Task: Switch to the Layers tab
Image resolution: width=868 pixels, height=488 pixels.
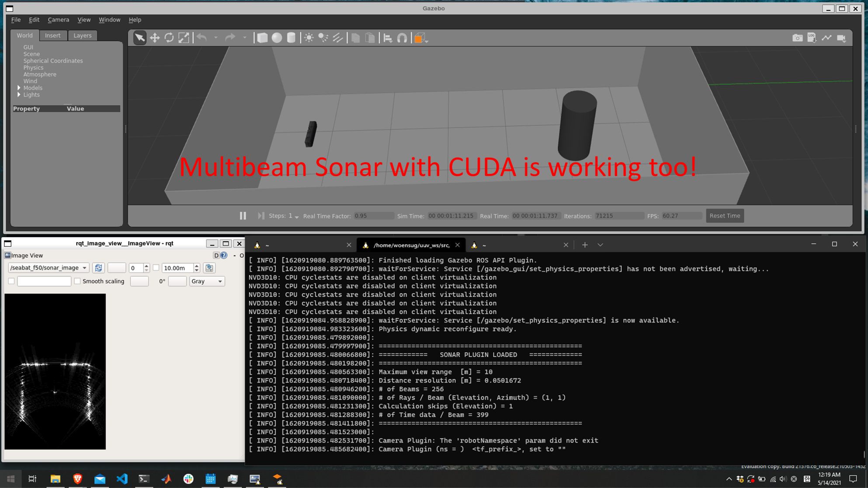Action: [83, 35]
